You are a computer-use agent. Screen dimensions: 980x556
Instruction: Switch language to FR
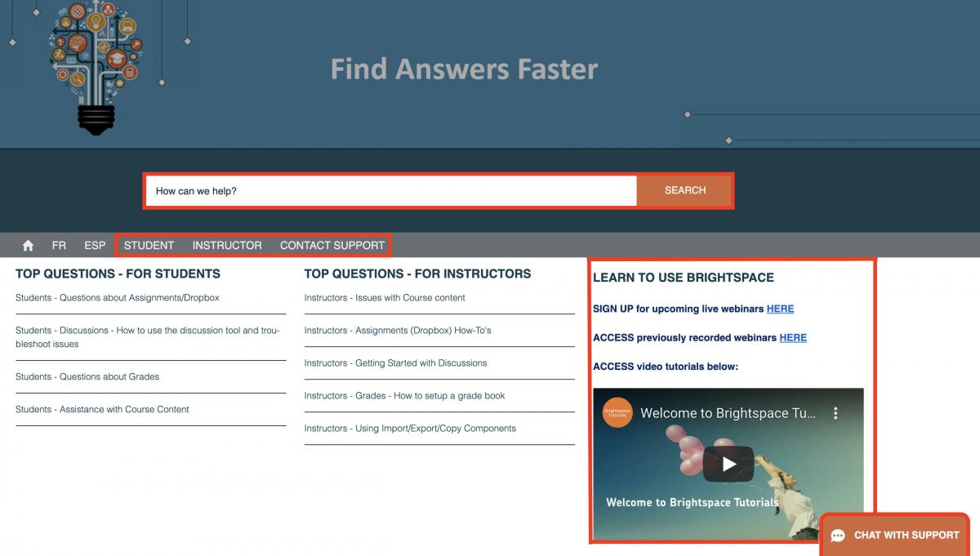click(59, 245)
